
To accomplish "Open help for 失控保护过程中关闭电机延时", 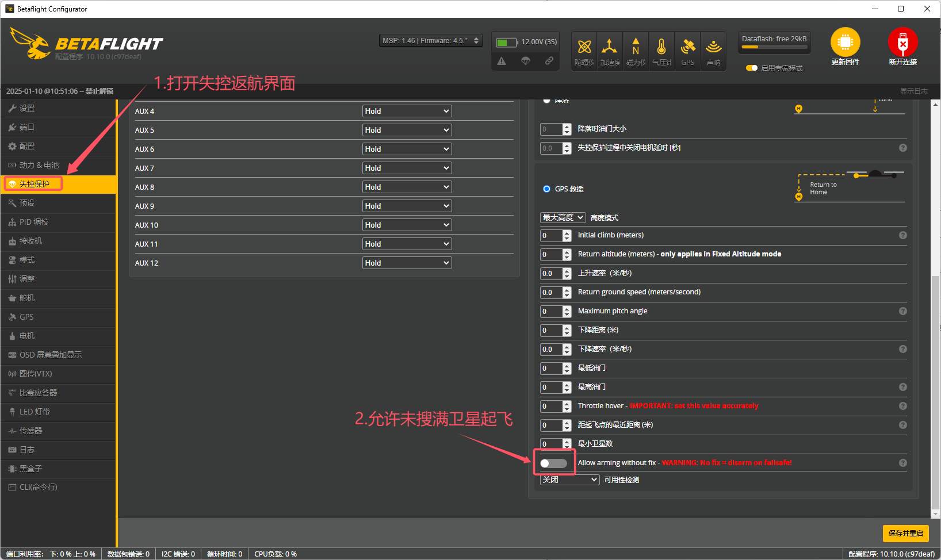I will [x=903, y=148].
